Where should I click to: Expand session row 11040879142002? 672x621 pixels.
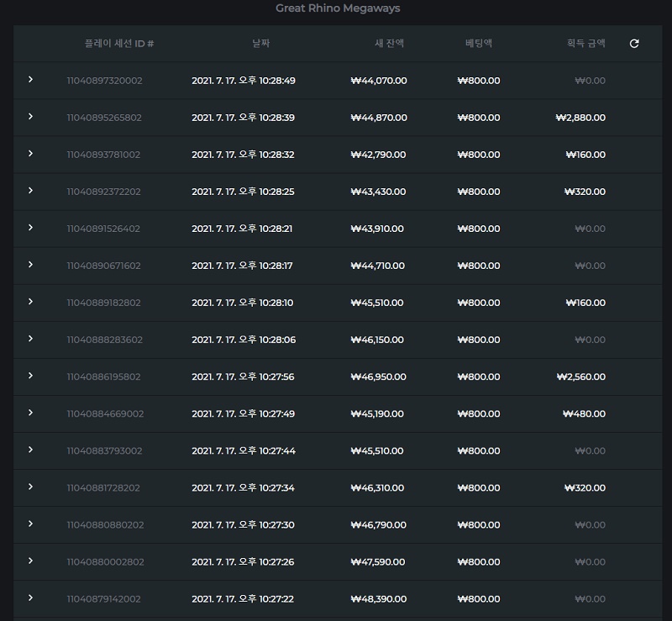point(30,597)
